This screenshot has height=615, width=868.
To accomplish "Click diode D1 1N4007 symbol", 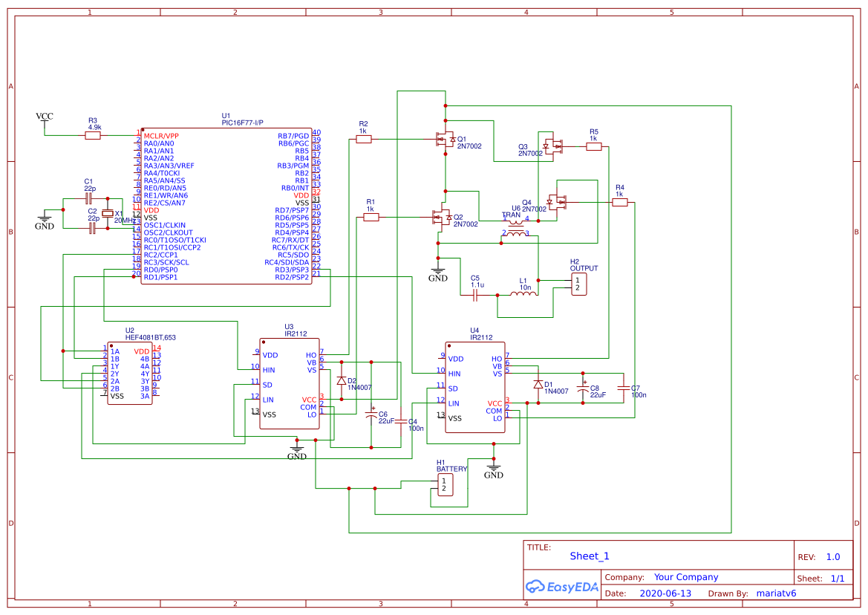I will (538, 385).
